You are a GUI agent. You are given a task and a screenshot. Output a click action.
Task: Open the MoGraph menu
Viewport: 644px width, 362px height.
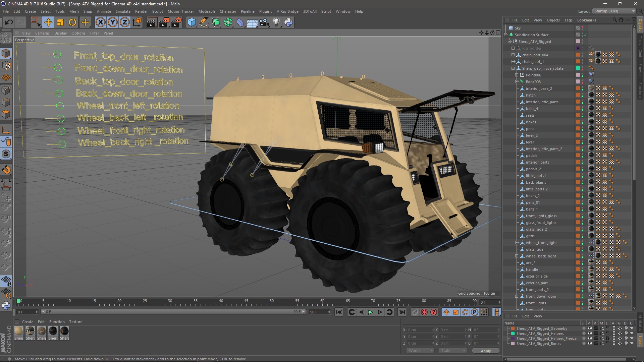pyautogui.click(x=207, y=11)
